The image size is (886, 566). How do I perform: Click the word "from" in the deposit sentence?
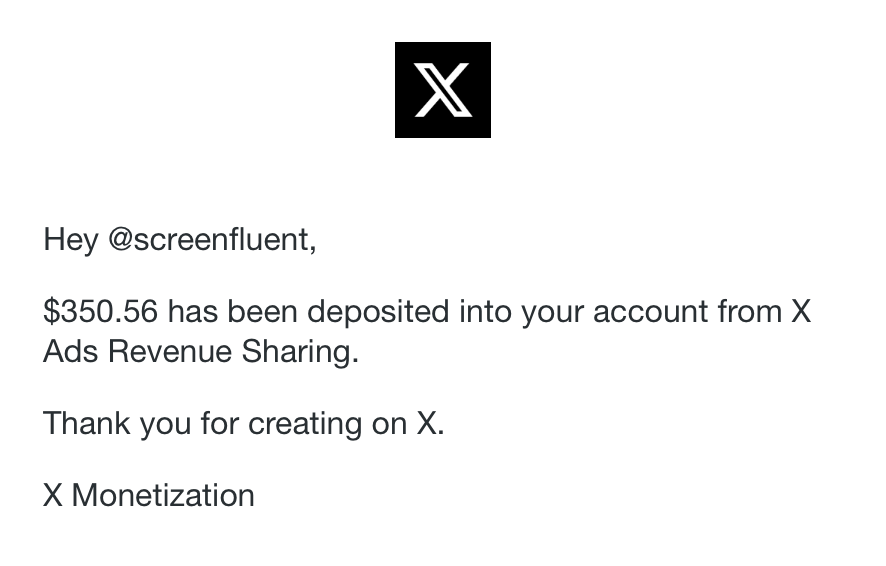coord(749,311)
